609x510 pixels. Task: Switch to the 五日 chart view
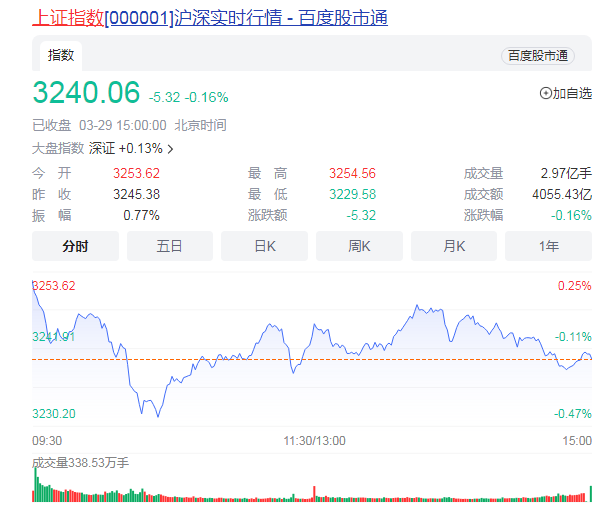tap(170, 246)
